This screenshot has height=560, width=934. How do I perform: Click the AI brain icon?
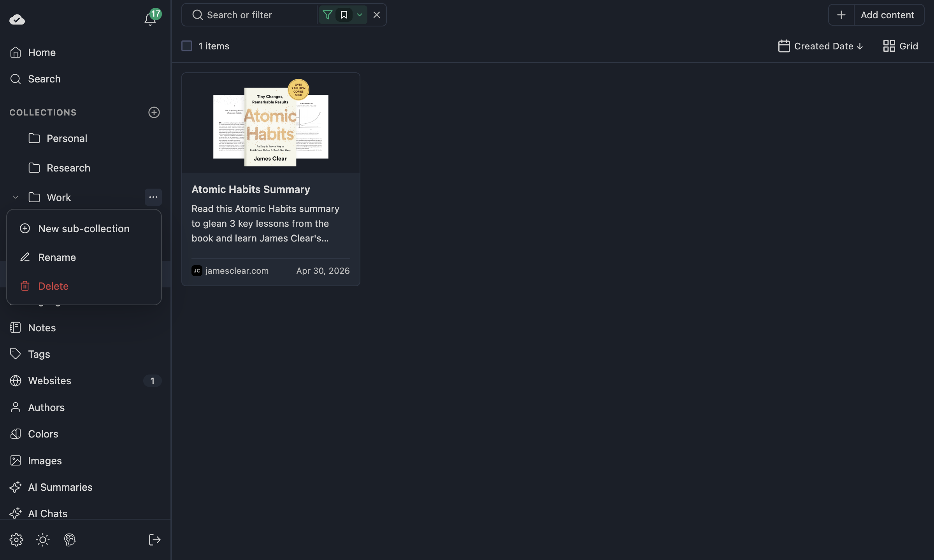coord(70,540)
